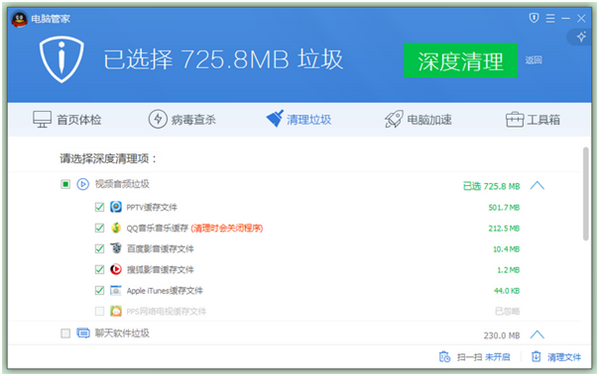Click the broom icon for 清理垃圾

(x=275, y=118)
